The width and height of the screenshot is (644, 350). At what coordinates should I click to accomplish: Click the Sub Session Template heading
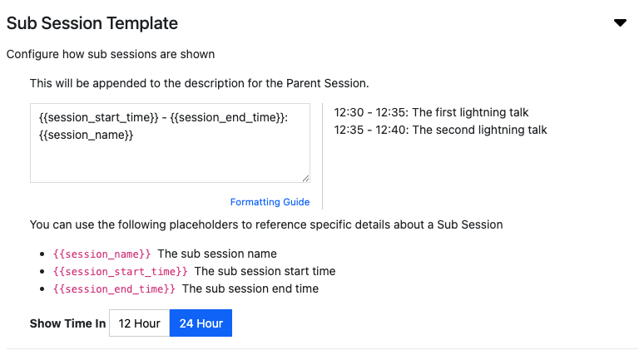(x=92, y=23)
